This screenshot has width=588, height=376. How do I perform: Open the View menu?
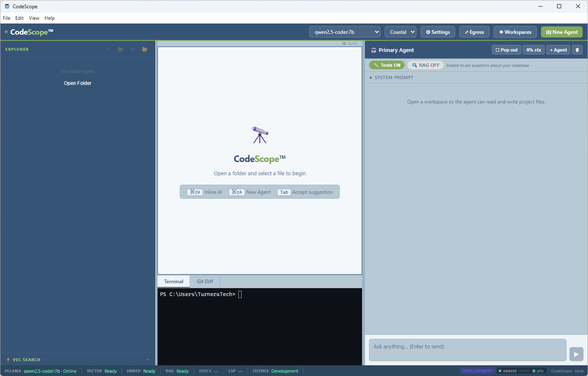(x=34, y=18)
